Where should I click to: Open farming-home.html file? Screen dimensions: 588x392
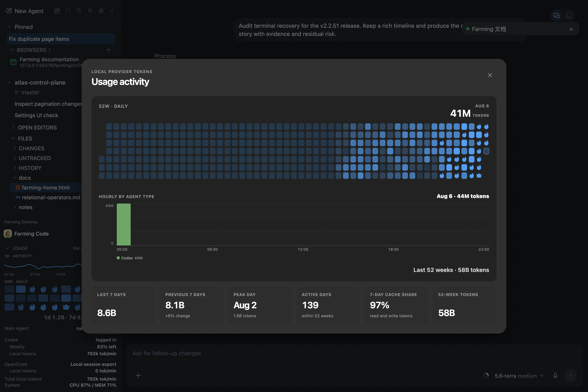tap(46, 187)
